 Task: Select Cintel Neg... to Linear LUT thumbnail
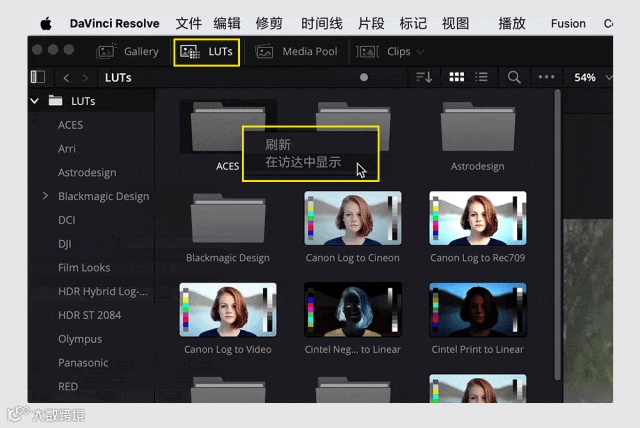click(x=353, y=310)
